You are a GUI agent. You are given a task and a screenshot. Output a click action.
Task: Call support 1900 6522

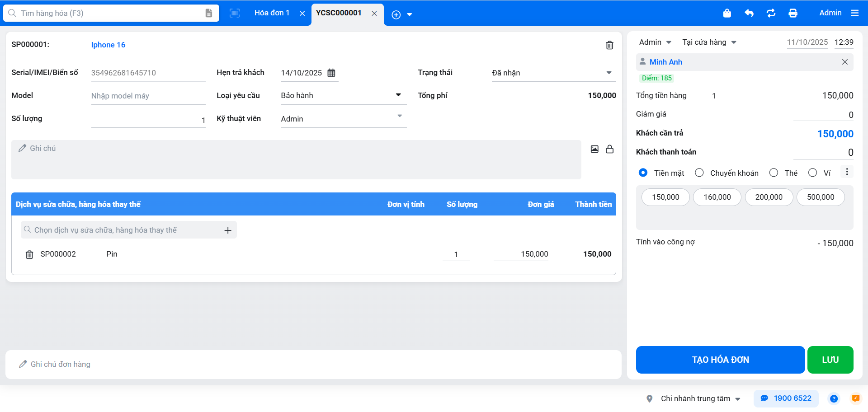pos(786,398)
